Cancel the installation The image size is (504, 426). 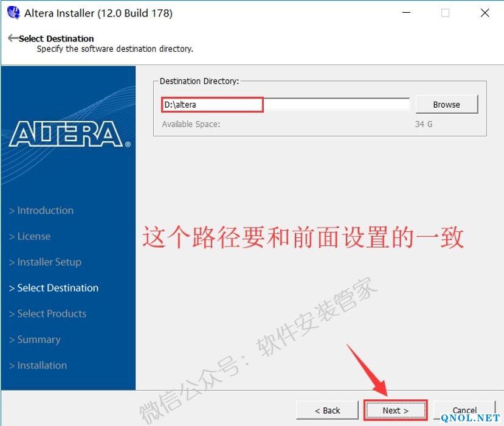pos(464,410)
